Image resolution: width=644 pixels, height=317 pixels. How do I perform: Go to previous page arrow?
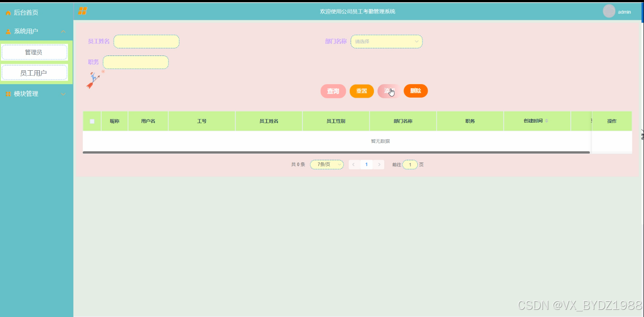click(x=354, y=165)
